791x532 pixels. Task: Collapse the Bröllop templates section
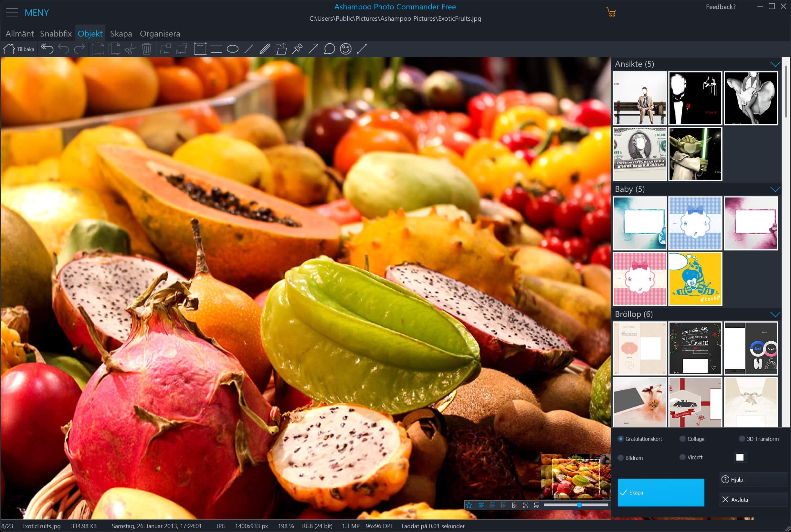775,314
